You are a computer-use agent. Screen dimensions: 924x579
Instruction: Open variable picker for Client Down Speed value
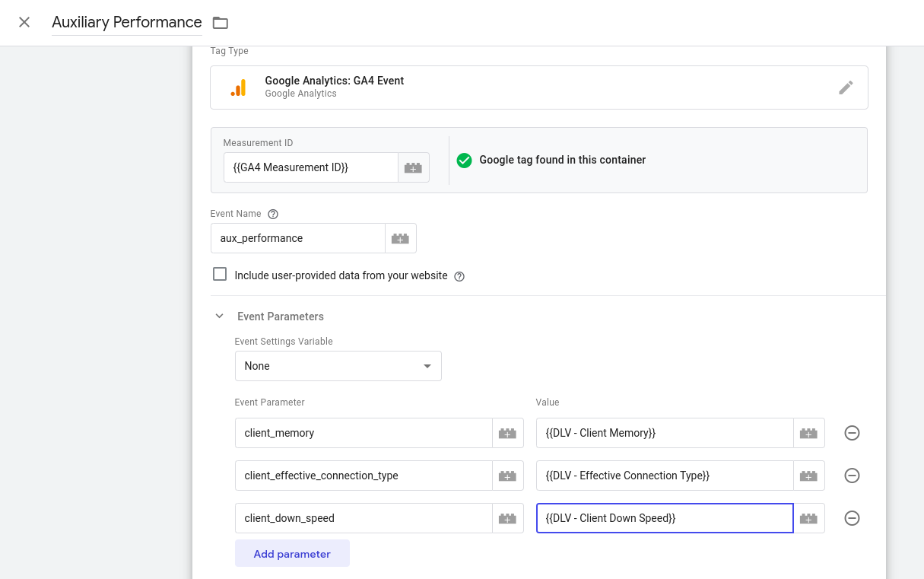click(x=808, y=517)
